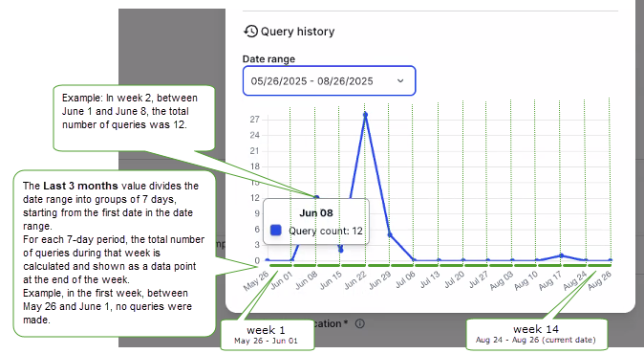Click the 'Query count: 12' tooltip text
The width and height of the screenshot is (644, 354).
click(326, 231)
